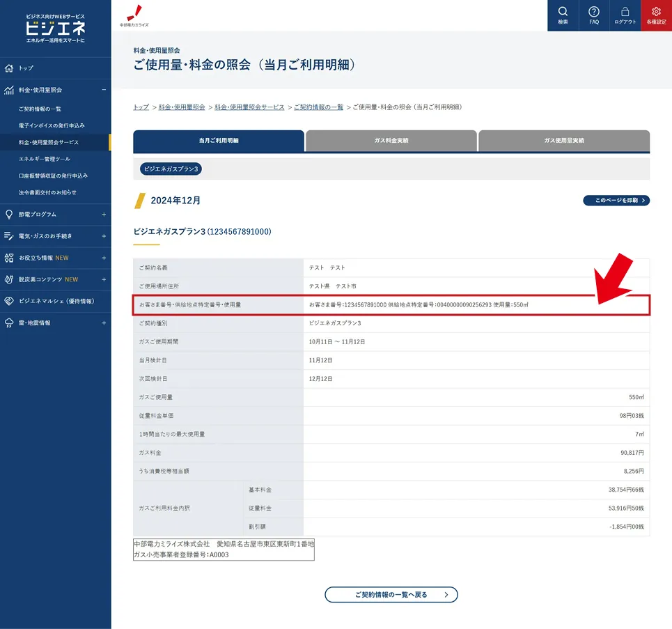Select 法令書面交付のお知らせ in sidebar

coord(47,192)
